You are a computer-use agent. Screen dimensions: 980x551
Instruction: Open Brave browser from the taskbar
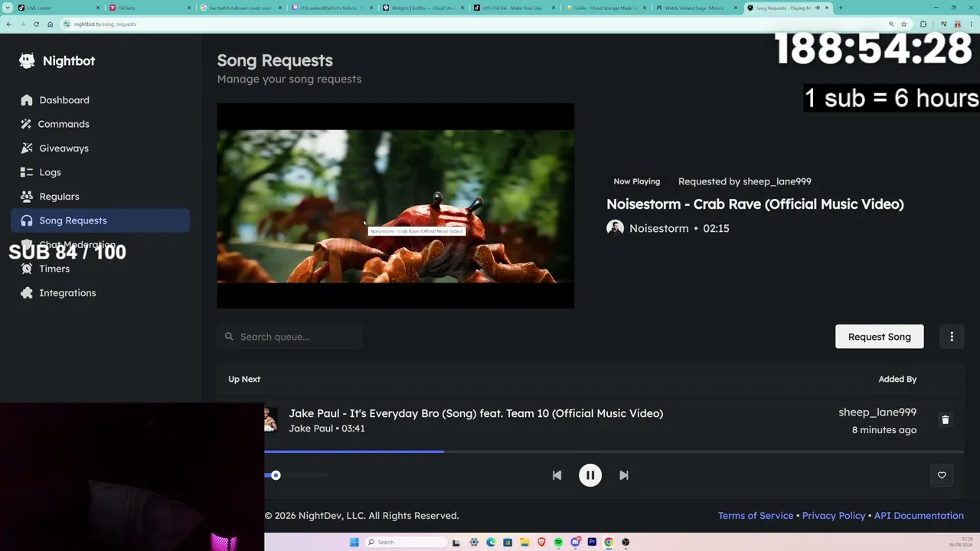(541, 543)
